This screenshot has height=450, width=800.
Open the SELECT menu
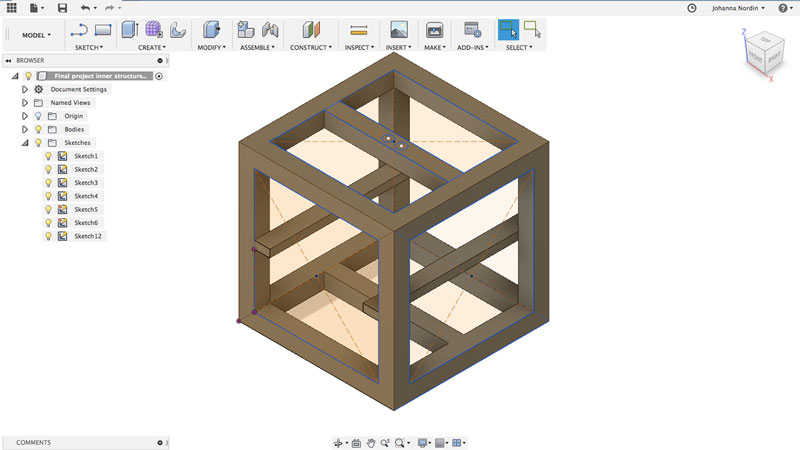pos(519,47)
